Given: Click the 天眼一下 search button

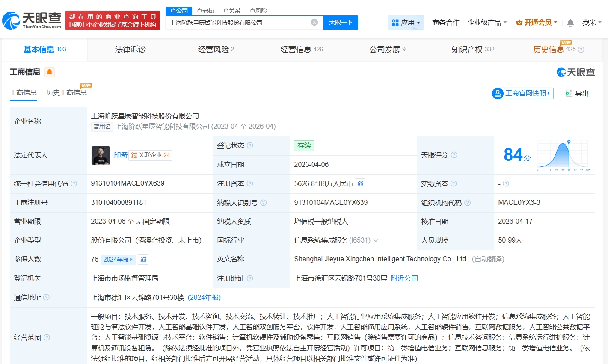Looking at the screenshot, I should pyautogui.click(x=341, y=22).
